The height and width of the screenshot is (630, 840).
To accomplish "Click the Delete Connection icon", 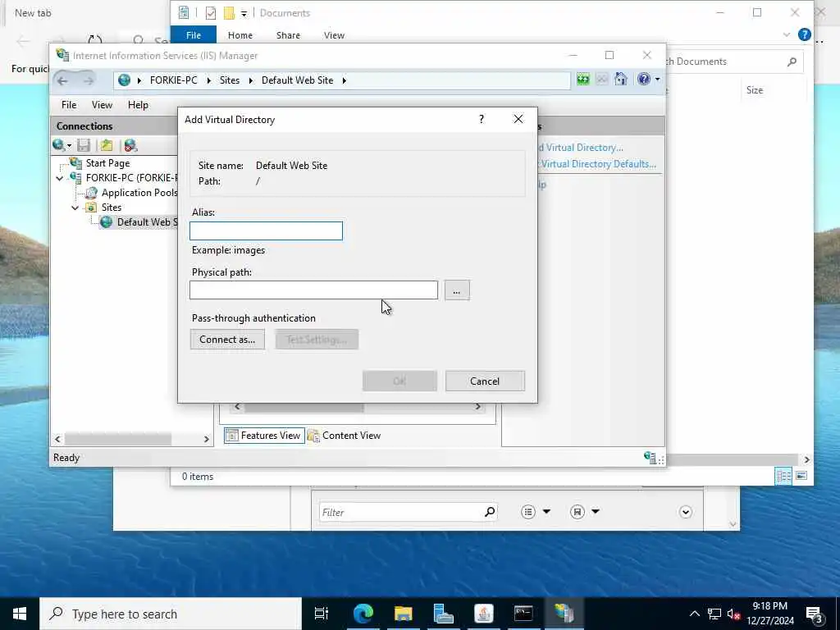I will point(130,145).
